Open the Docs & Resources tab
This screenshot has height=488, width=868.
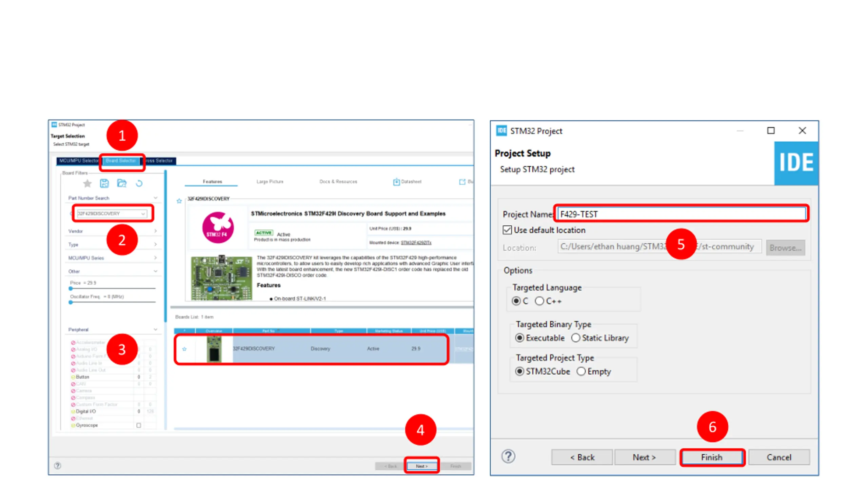338,182
